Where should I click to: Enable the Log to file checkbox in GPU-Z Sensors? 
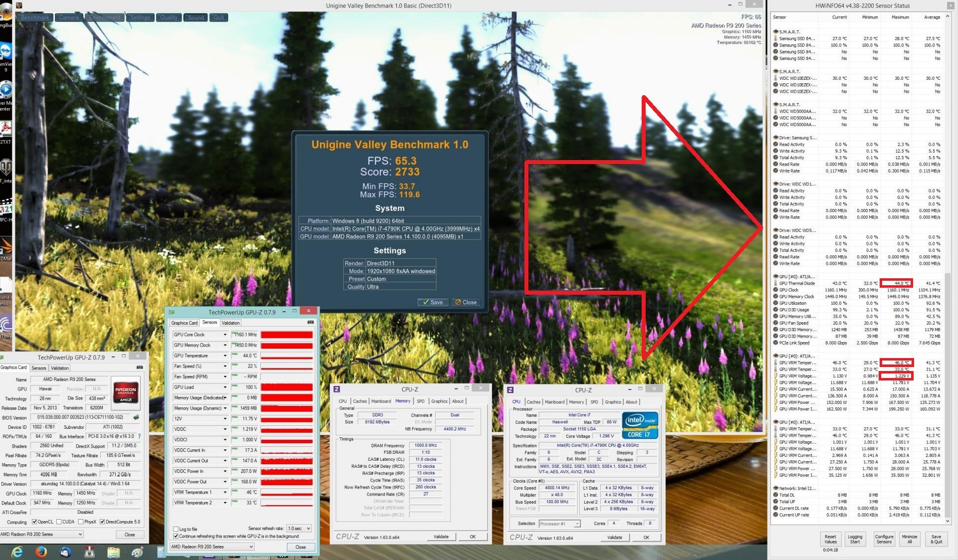click(x=176, y=529)
